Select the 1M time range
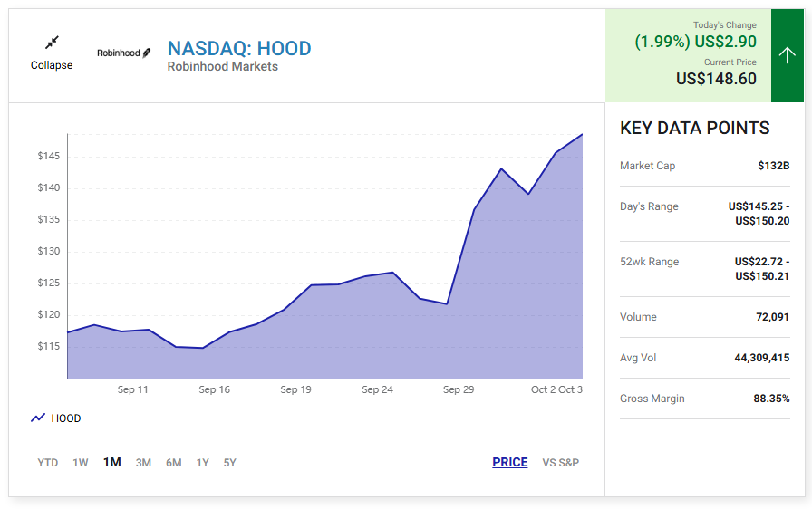Screen dimensions: 812x509 click(111, 462)
